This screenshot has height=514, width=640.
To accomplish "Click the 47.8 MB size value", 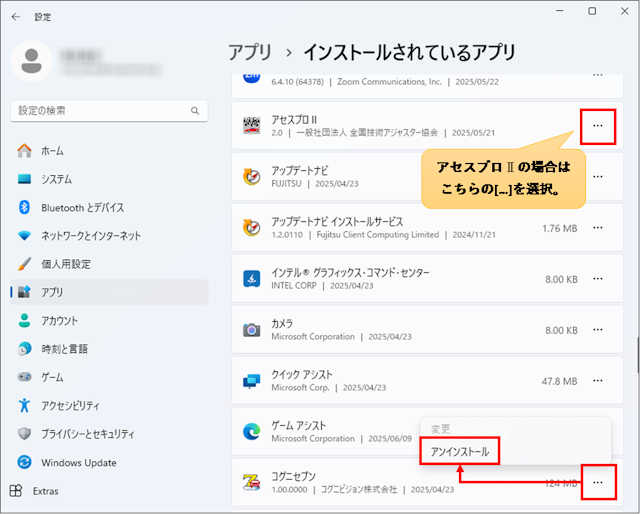I will [559, 381].
